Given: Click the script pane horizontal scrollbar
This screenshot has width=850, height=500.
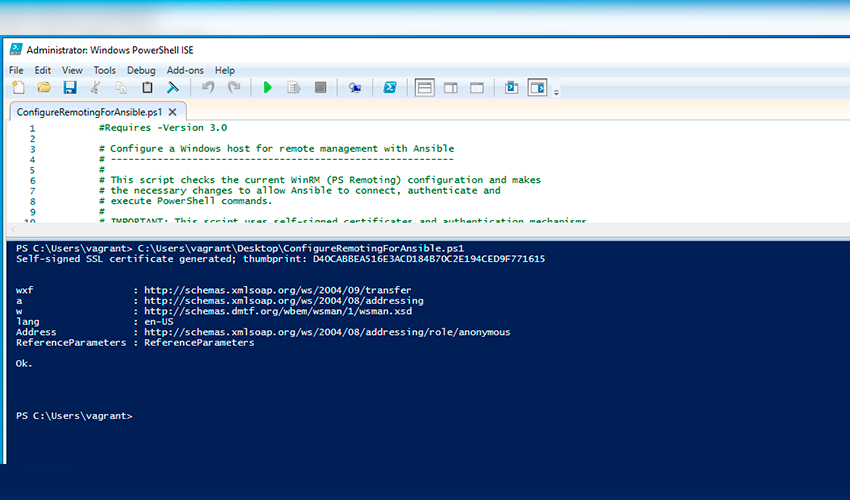Looking at the screenshot, I should tap(428, 230).
